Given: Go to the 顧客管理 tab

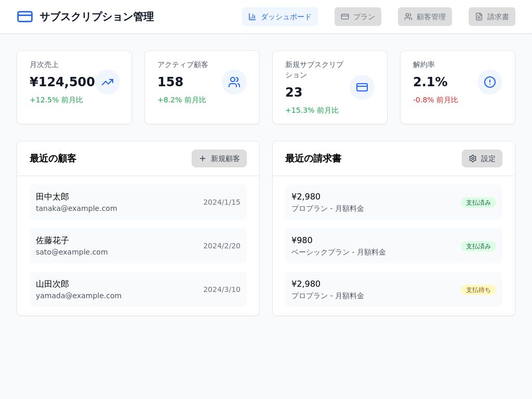Looking at the screenshot, I should [425, 17].
